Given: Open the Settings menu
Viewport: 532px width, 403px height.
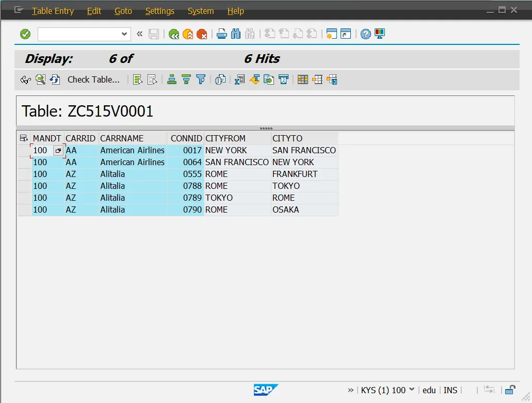Looking at the screenshot, I should pos(160,11).
